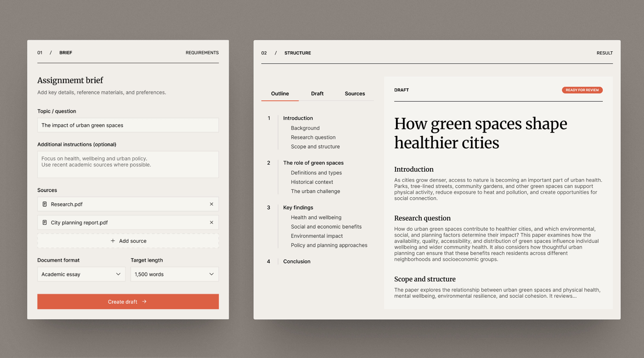The width and height of the screenshot is (644, 358).
Task: Select Policy and planning approaches item
Action: [x=329, y=245]
